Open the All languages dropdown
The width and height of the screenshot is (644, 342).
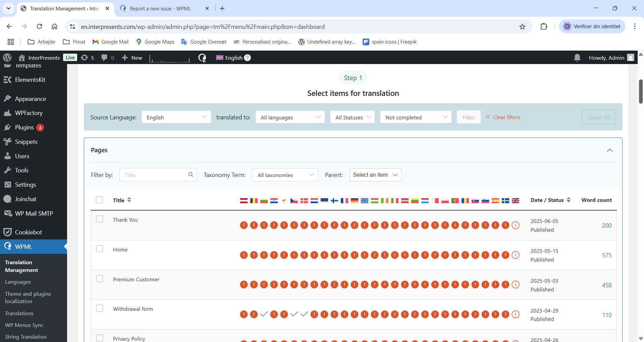[290, 117]
